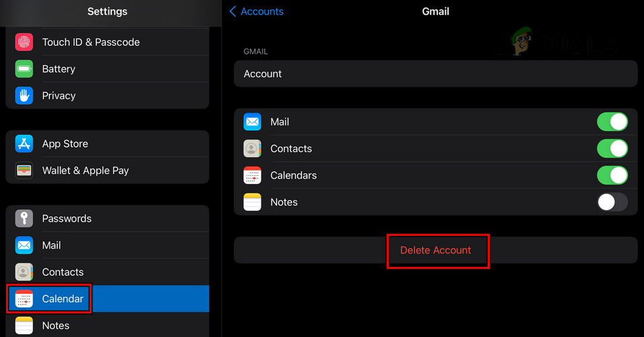Click the Contacts label in Gmail panel
The image size is (644, 337).
tap(291, 148)
